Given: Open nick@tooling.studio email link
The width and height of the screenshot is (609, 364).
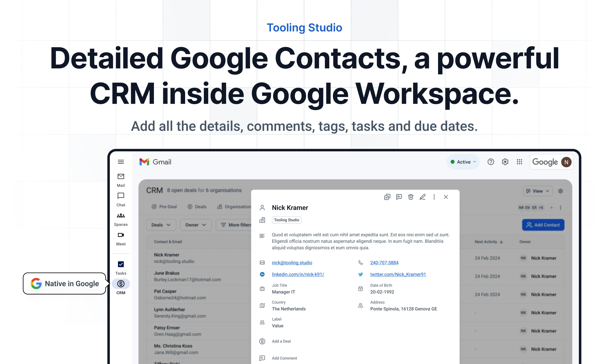Looking at the screenshot, I should click(x=292, y=263).
